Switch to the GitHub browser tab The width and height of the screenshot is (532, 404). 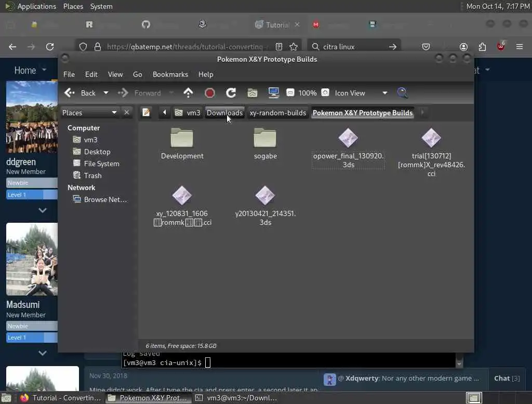coord(146,24)
